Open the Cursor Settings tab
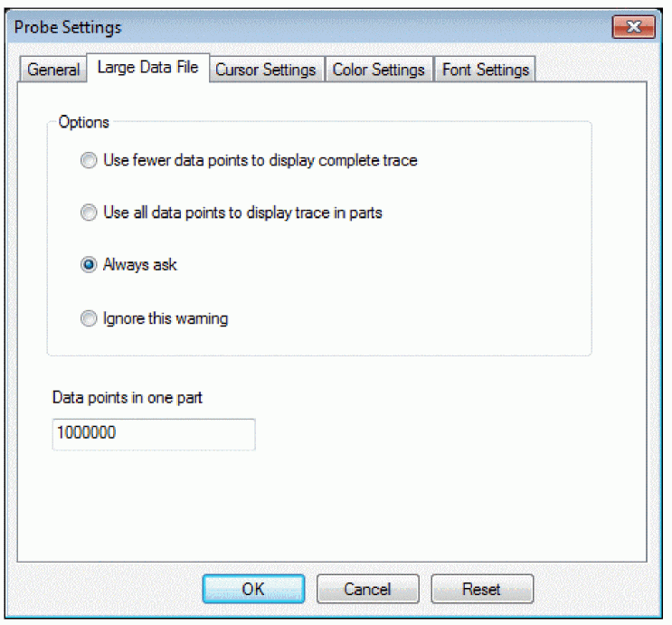 [266, 70]
